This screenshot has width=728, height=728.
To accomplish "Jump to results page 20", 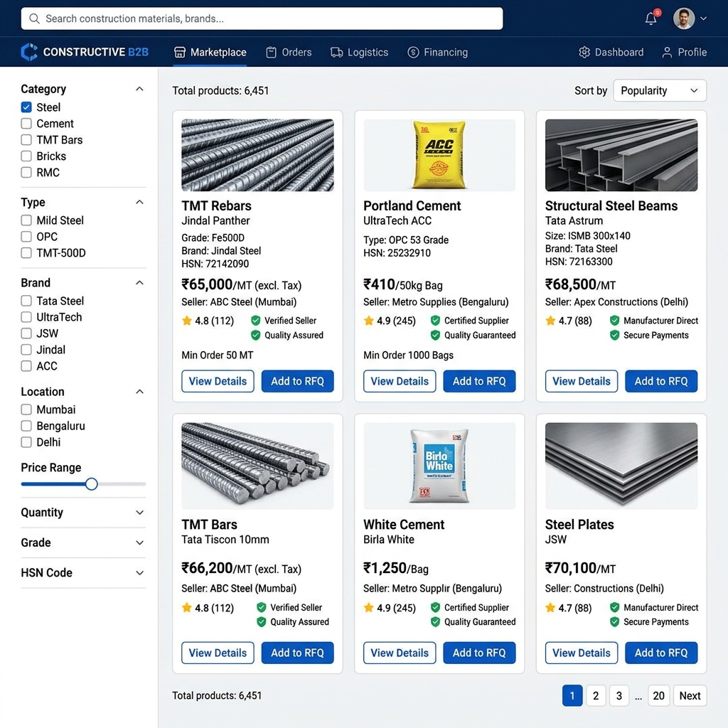I will coord(658,695).
